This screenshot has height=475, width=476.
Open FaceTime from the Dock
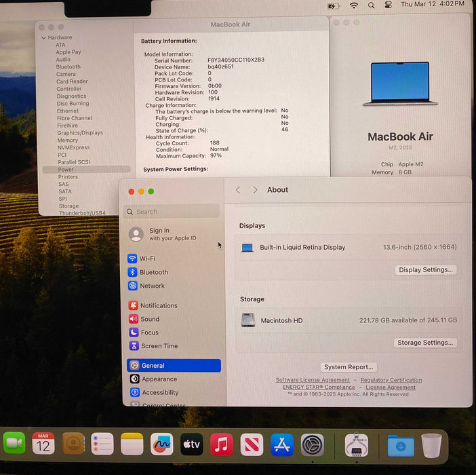pos(14,443)
